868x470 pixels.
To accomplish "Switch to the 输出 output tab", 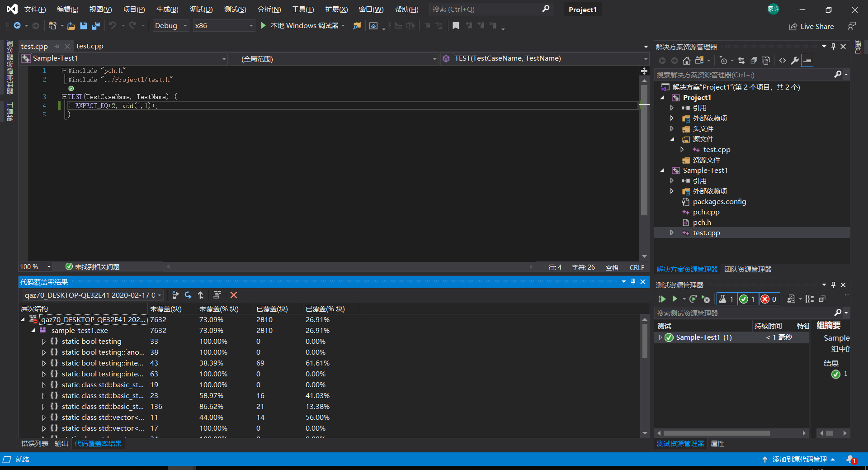I will [x=61, y=444].
